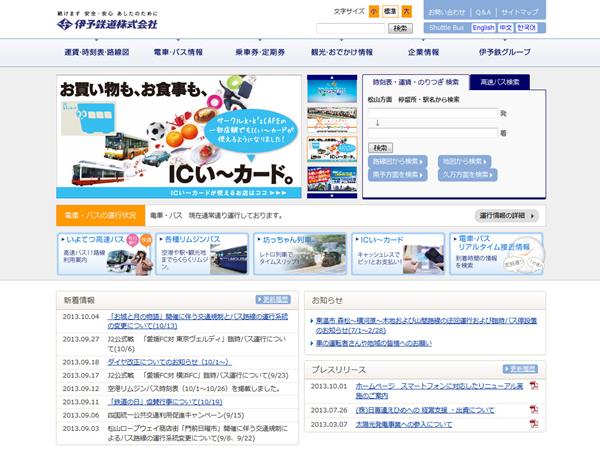Click 地図から検索 button
The height and width of the screenshot is (452, 600).
pos(464,162)
